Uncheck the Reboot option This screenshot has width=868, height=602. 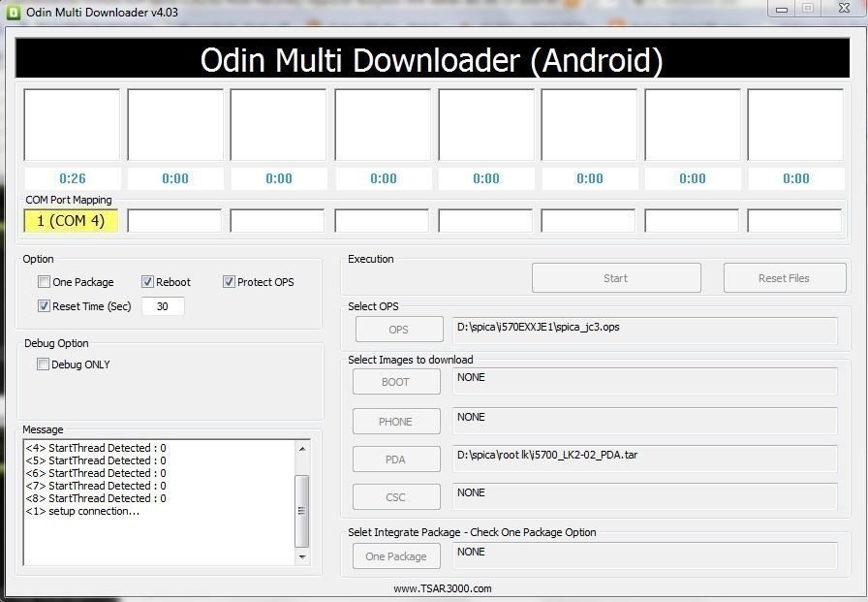coord(147,282)
